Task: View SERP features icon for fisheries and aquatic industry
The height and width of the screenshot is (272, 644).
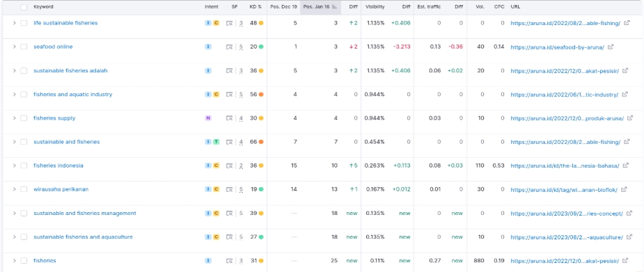Action: 230,95
